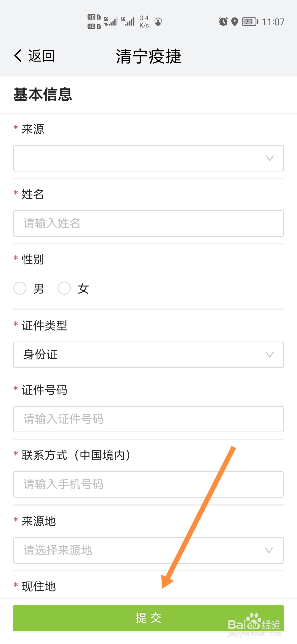
Task: Open the 证件类型 dropdown showing 身份证
Action: coord(148,355)
